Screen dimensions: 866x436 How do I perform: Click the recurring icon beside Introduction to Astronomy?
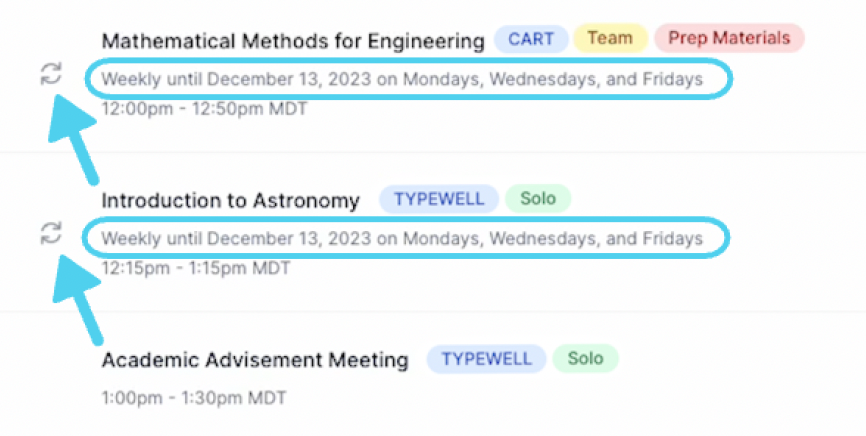pyautogui.click(x=51, y=233)
